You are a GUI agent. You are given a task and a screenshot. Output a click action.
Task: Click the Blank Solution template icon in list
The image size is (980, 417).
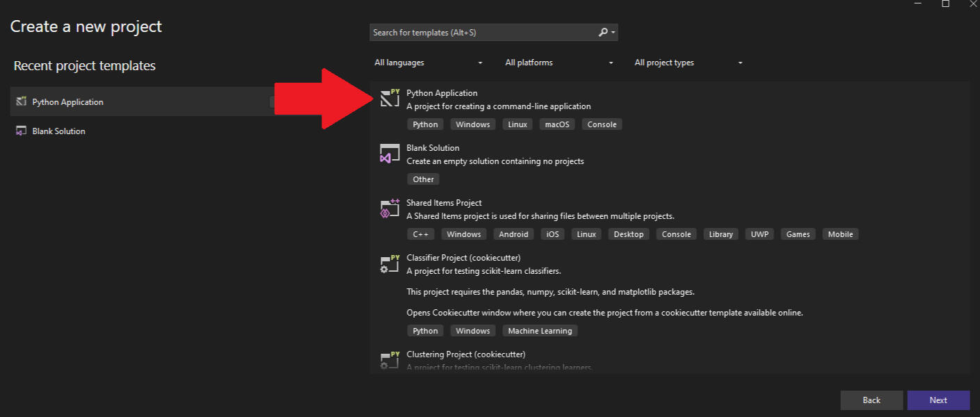coord(389,153)
